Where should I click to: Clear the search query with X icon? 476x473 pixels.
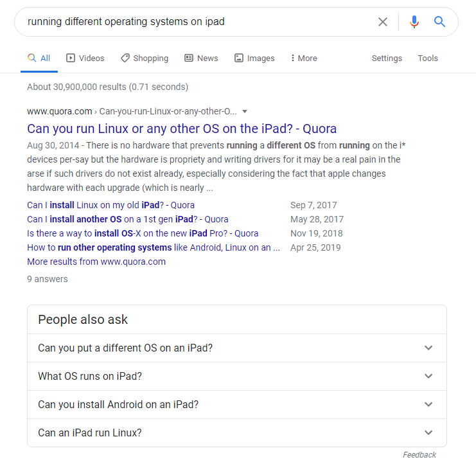coord(382,22)
